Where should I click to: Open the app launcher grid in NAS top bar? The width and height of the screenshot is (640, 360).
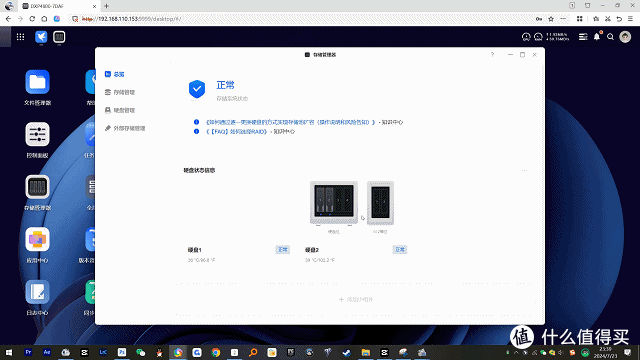tap(20, 37)
